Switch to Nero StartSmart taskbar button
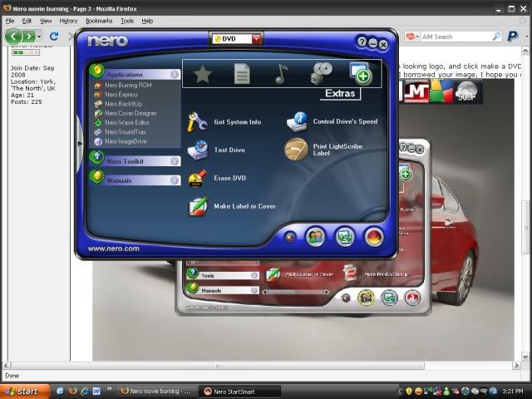532x399 pixels. [x=239, y=392]
